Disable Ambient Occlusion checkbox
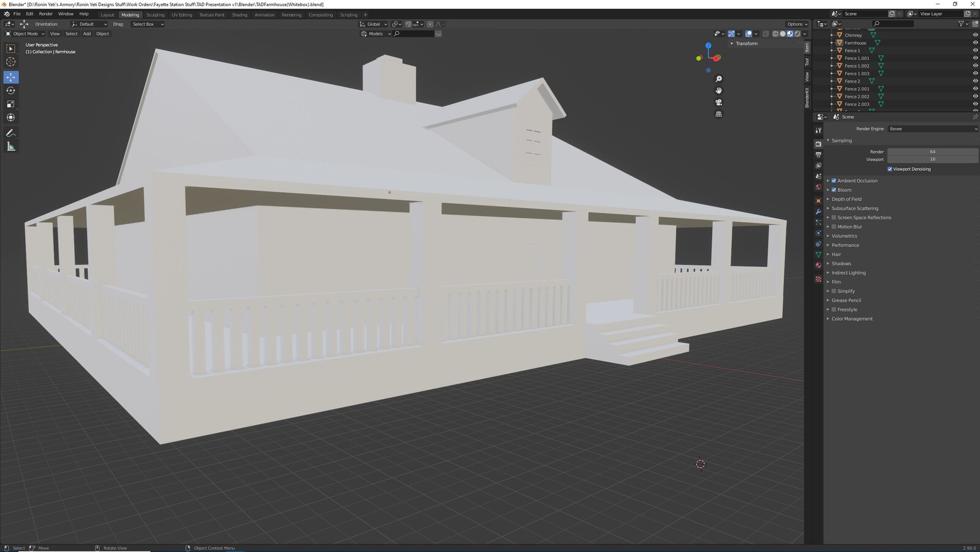 (834, 181)
